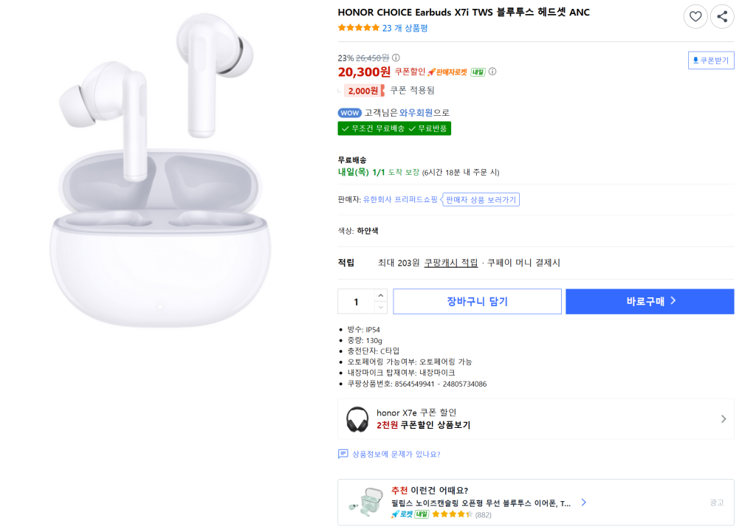
Task: Increase quantity with the up arrow
Action: pos(380,295)
